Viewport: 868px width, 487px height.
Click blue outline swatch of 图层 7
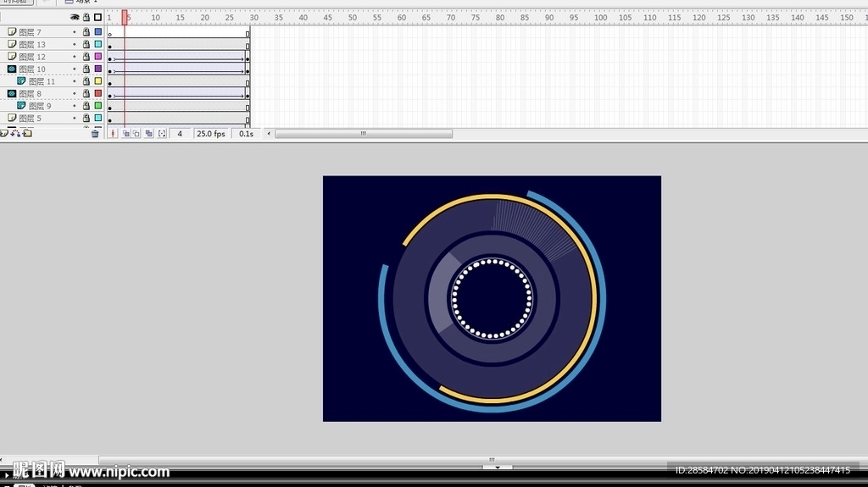coord(98,32)
